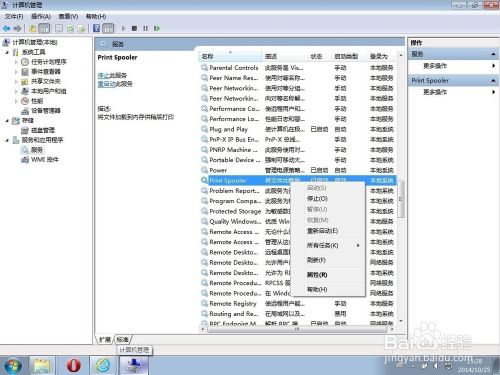
Task: Click the Up one level folder icon
Action: click(32, 29)
